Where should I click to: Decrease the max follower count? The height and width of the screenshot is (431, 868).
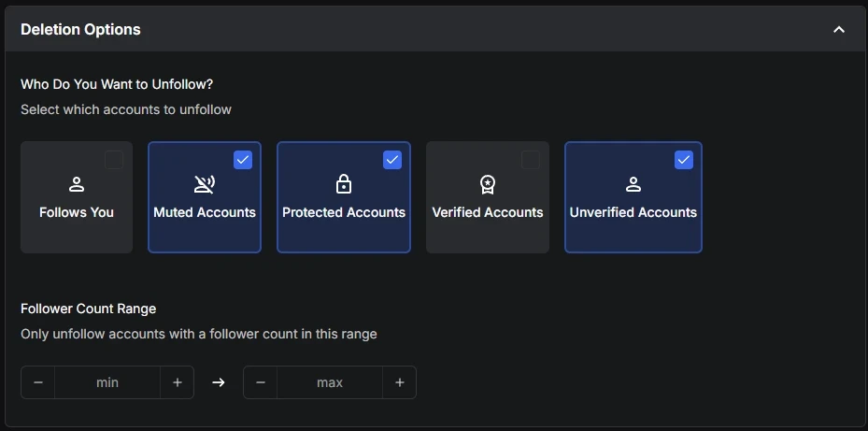[x=261, y=382]
